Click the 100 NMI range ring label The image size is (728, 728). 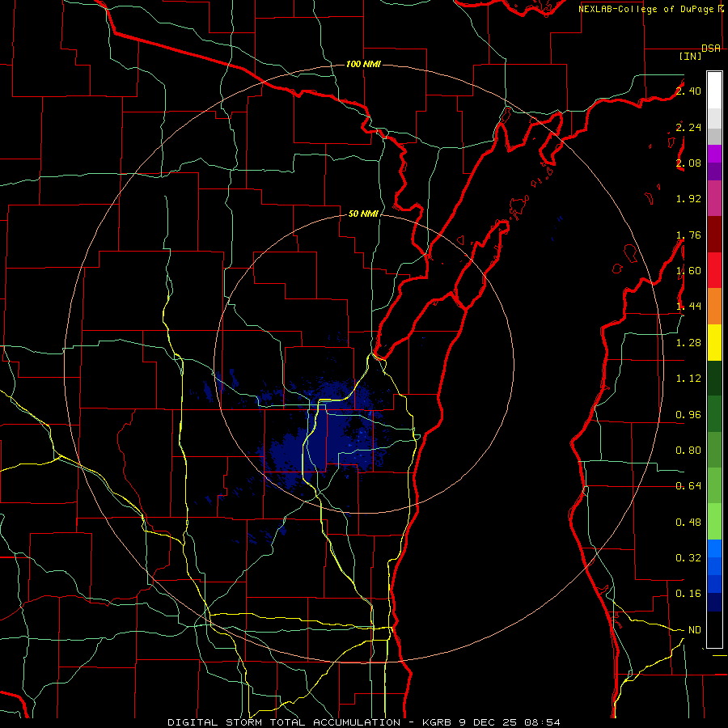point(363,64)
